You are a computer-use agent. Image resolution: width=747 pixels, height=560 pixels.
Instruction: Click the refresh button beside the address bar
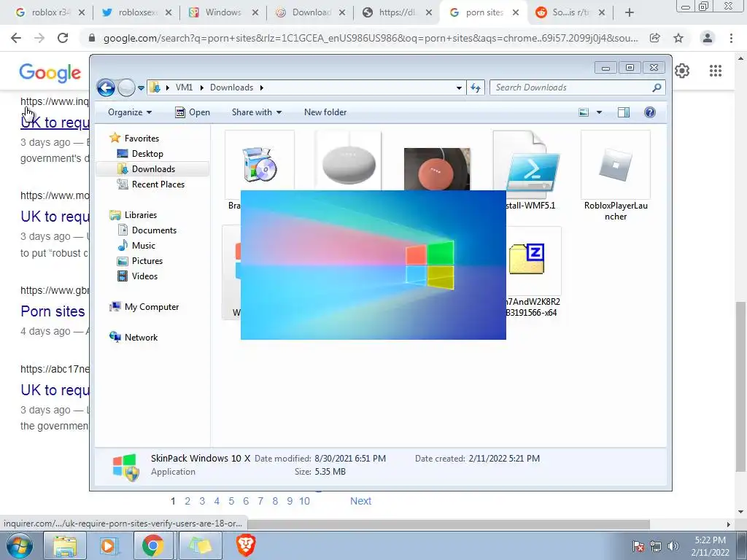(x=476, y=87)
